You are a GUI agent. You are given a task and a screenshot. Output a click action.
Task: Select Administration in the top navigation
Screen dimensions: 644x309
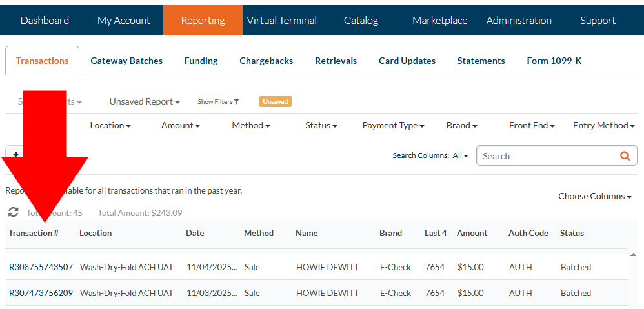point(519,21)
